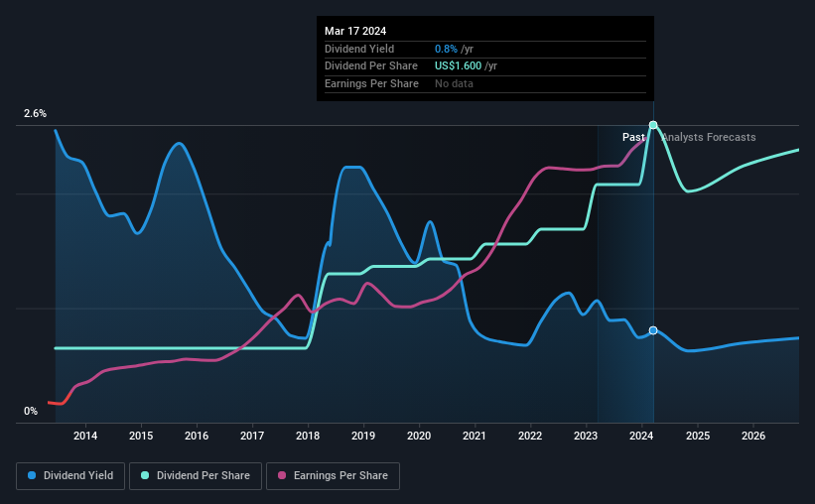Click the pink Earnings Per Share legend dot

click(282, 475)
